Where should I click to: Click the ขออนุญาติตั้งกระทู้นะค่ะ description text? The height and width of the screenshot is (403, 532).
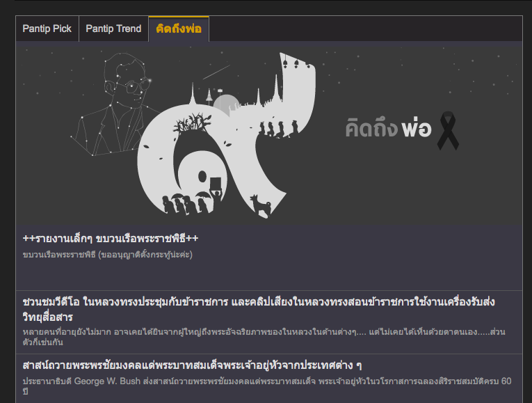107,254
